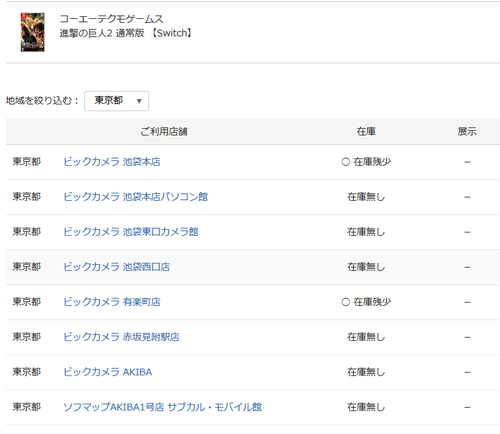Click 東京都 cell in 有楽町店 row

[27, 302]
